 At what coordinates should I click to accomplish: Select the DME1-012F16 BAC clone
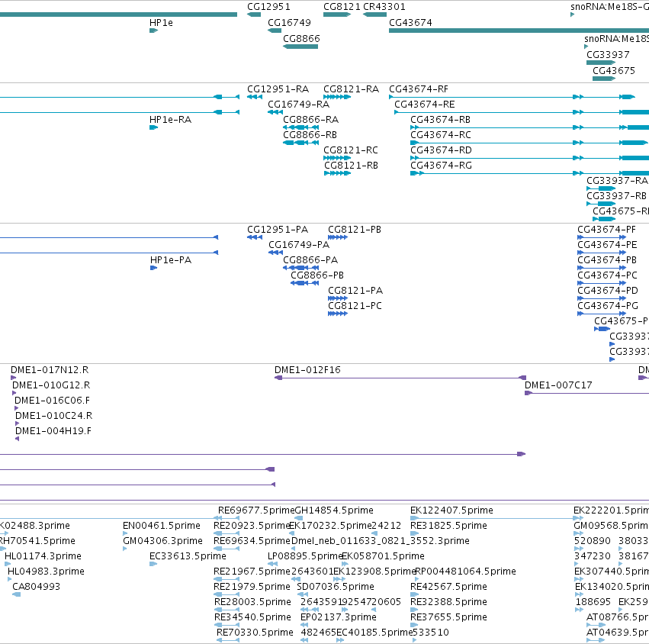(x=400, y=378)
